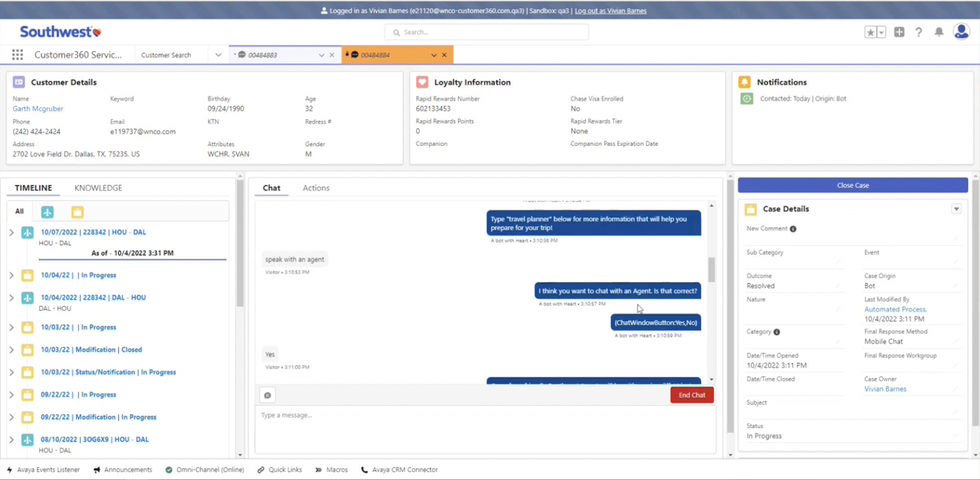Image resolution: width=980 pixels, height=480 pixels.
Task: Open the user profile avatar
Action: tap(962, 31)
